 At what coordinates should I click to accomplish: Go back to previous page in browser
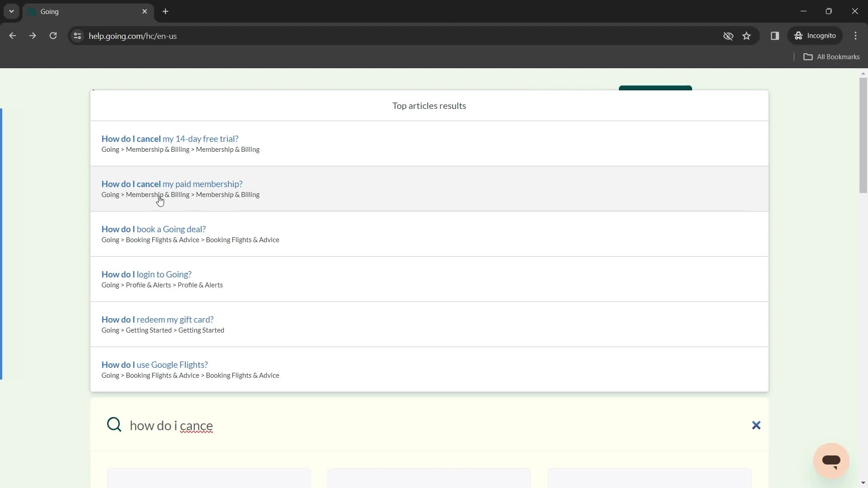pos(12,36)
